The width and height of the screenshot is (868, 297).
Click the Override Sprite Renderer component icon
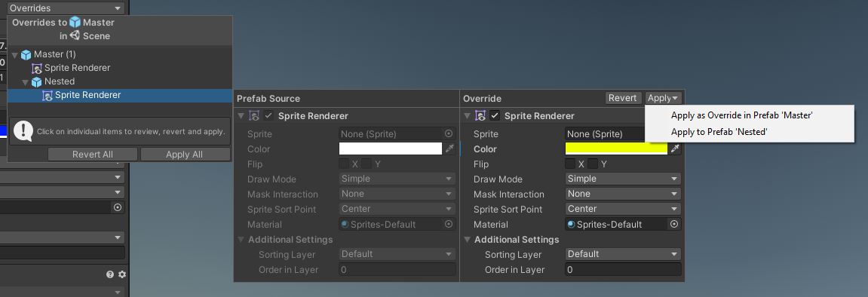click(480, 115)
